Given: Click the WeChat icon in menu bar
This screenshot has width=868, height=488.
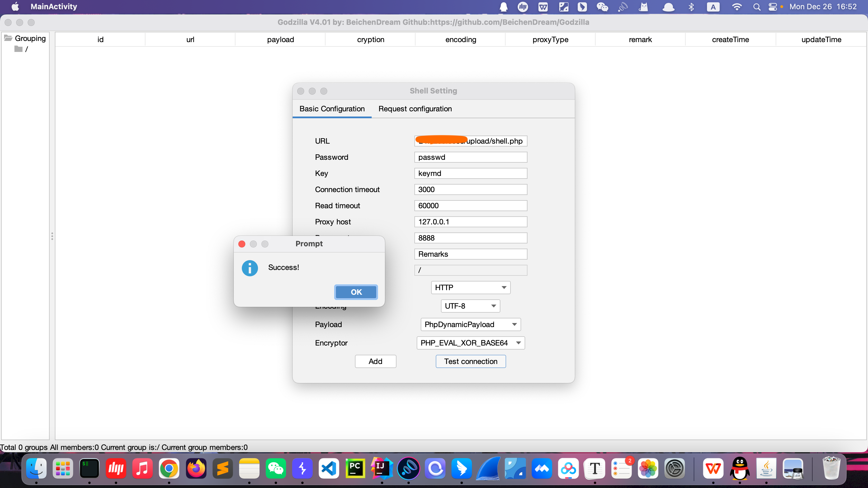Looking at the screenshot, I should tap(602, 7).
